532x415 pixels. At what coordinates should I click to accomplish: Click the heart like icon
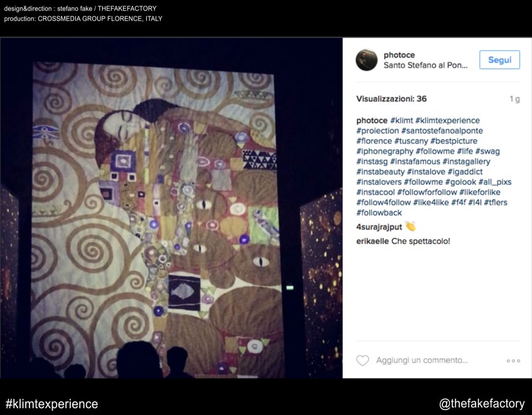tap(363, 360)
